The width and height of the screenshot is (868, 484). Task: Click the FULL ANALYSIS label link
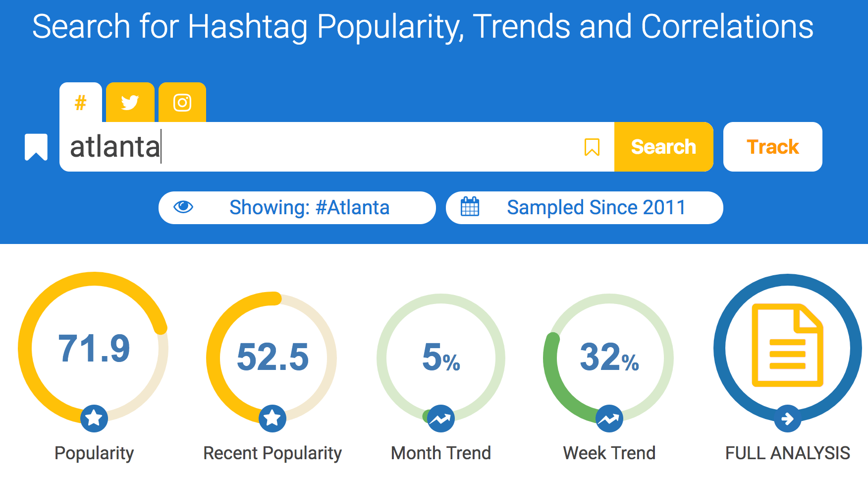click(x=787, y=453)
